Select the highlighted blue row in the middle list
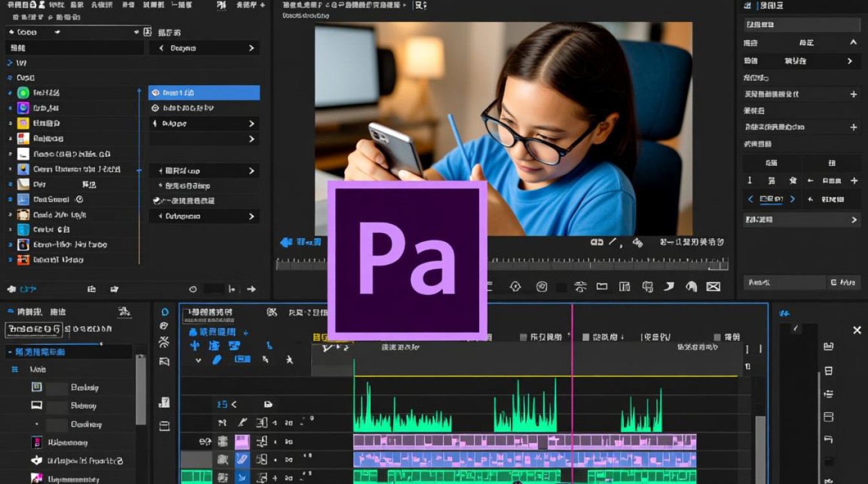This screenshot has width=868, height=484. pyautogui.click(x=204, y=93)
